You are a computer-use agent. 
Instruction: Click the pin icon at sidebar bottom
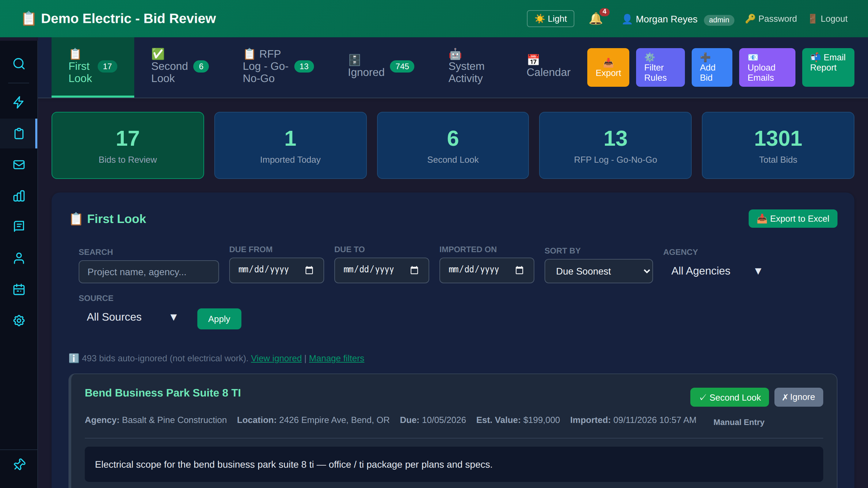click(19, 465)
